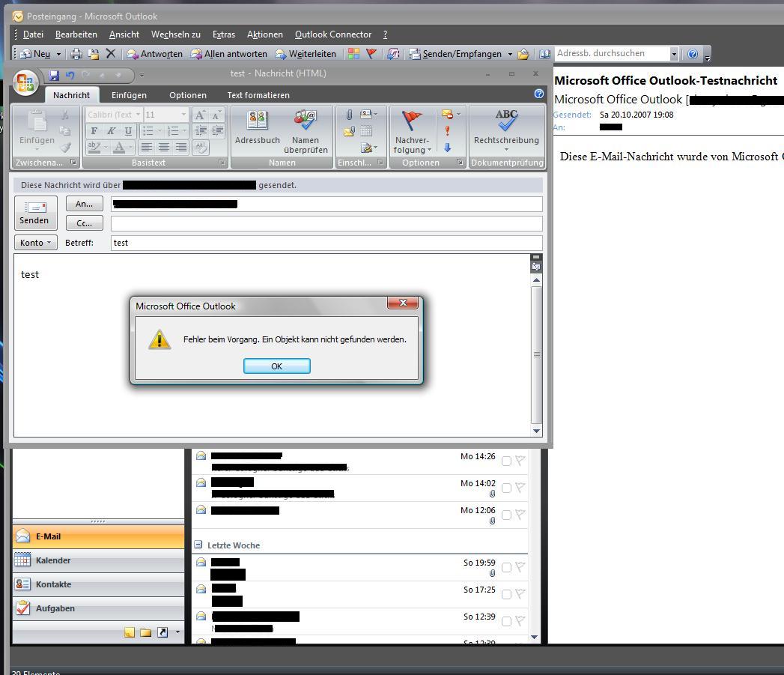This screenshot has height=675, width=784.
Task: Click Namen überprüfen in the ribbon
Action: tap(306, 133)
